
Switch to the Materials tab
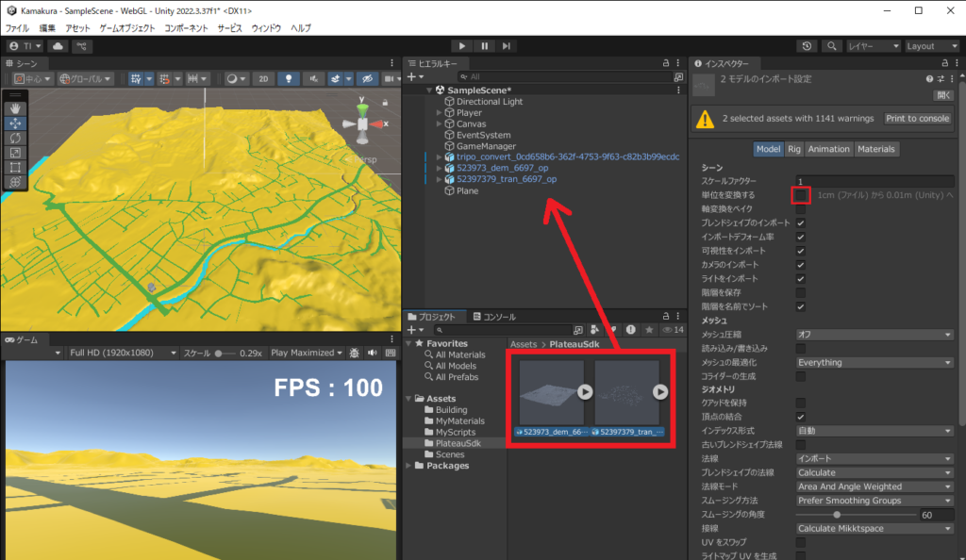click(x=876, y=149)
